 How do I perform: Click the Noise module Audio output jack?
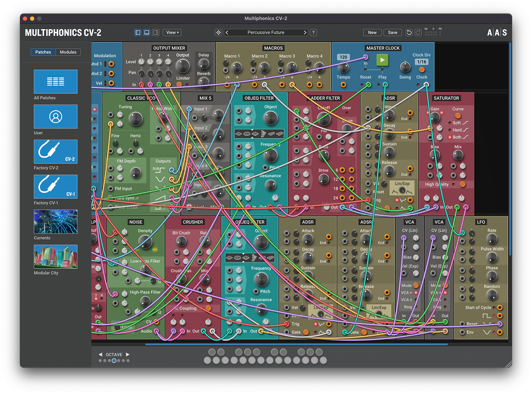tap(157, 331)
